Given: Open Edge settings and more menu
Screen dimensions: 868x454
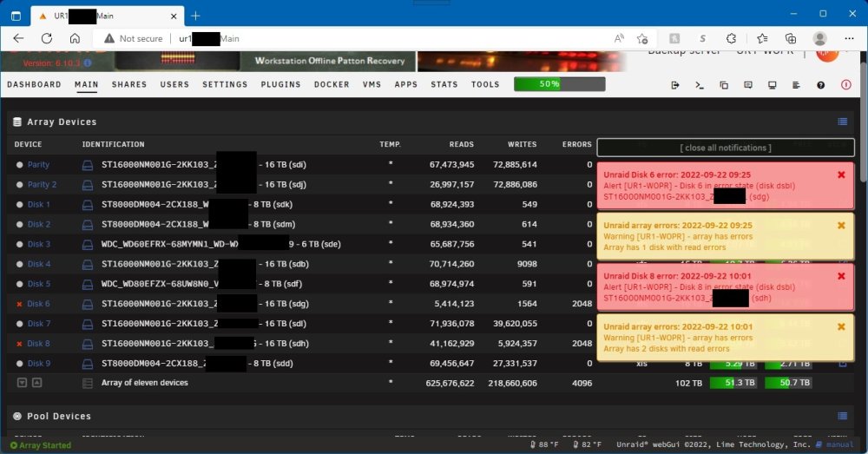Looking at the screenshot, I should click(x=849, y=38).
